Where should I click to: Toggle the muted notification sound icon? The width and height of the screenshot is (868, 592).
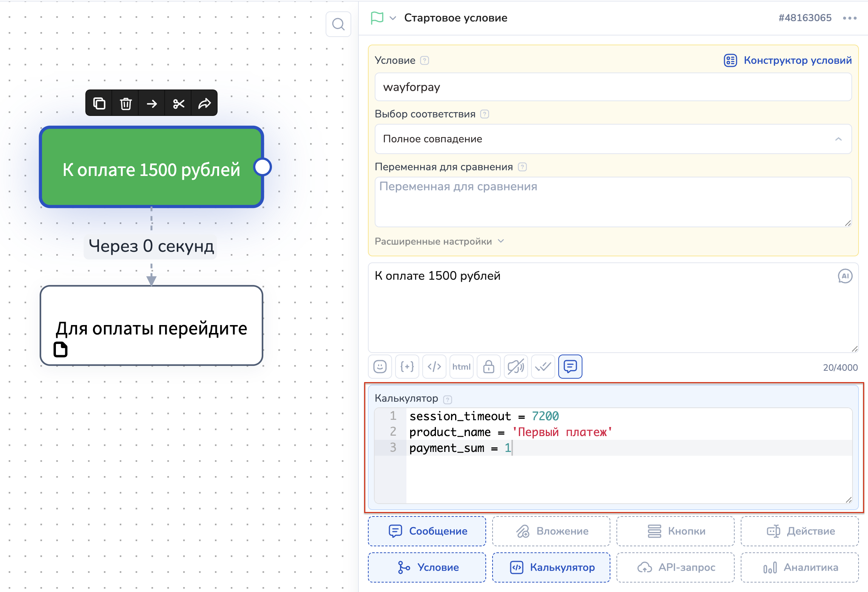tap(516, 367)
